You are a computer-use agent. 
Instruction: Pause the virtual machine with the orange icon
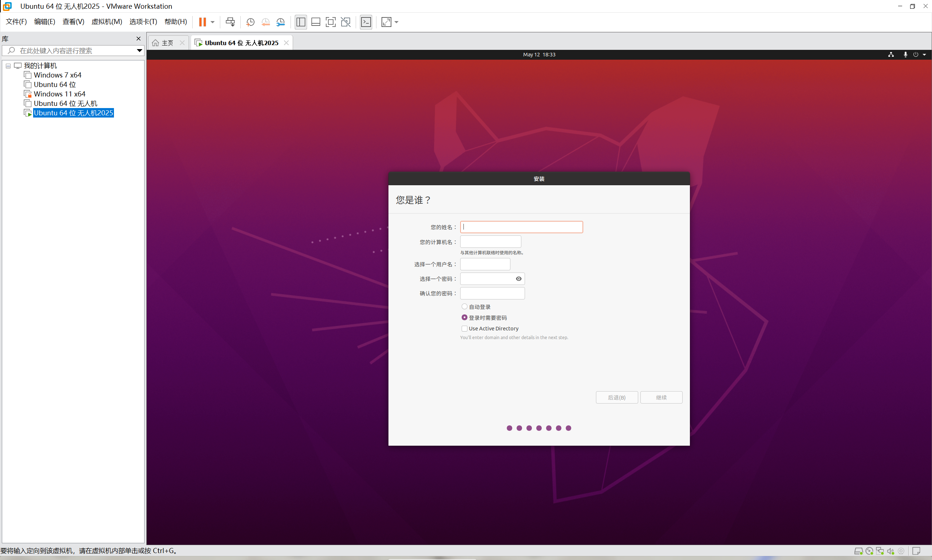202,22
